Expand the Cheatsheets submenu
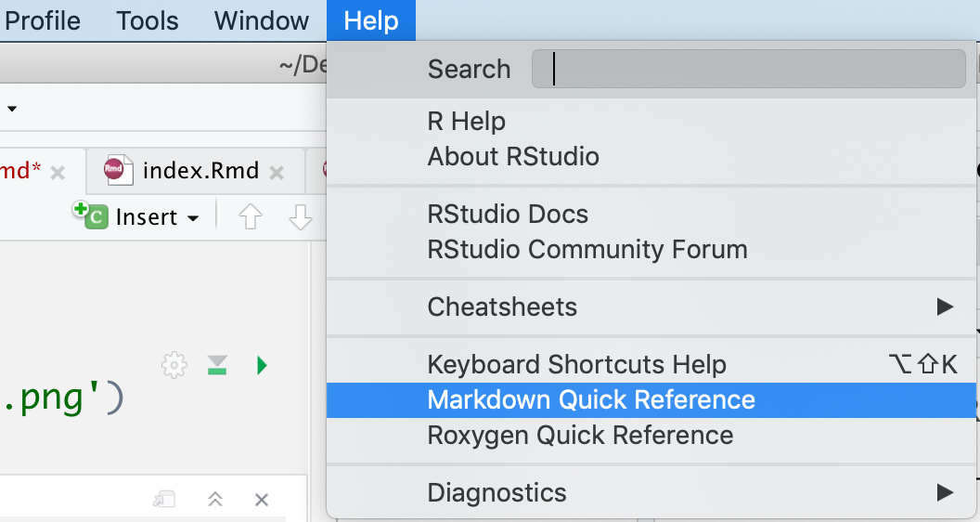980x522 pixels. 945,307
